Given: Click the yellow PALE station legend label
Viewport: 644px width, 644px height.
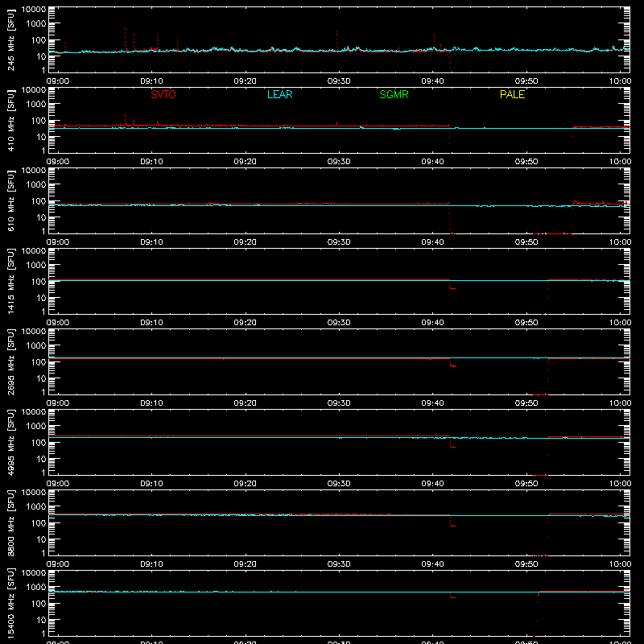Looking at the screenshot, I should click(512, 94).
